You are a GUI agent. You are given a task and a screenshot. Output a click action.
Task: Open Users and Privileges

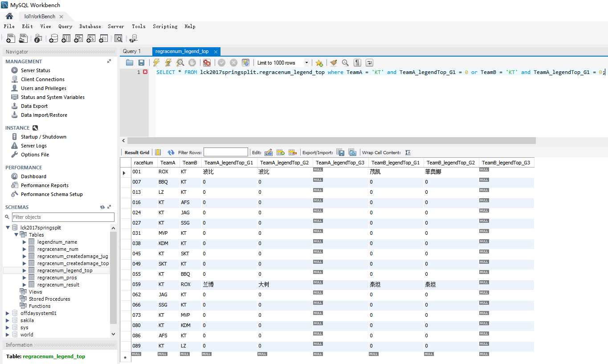point(43,88)
